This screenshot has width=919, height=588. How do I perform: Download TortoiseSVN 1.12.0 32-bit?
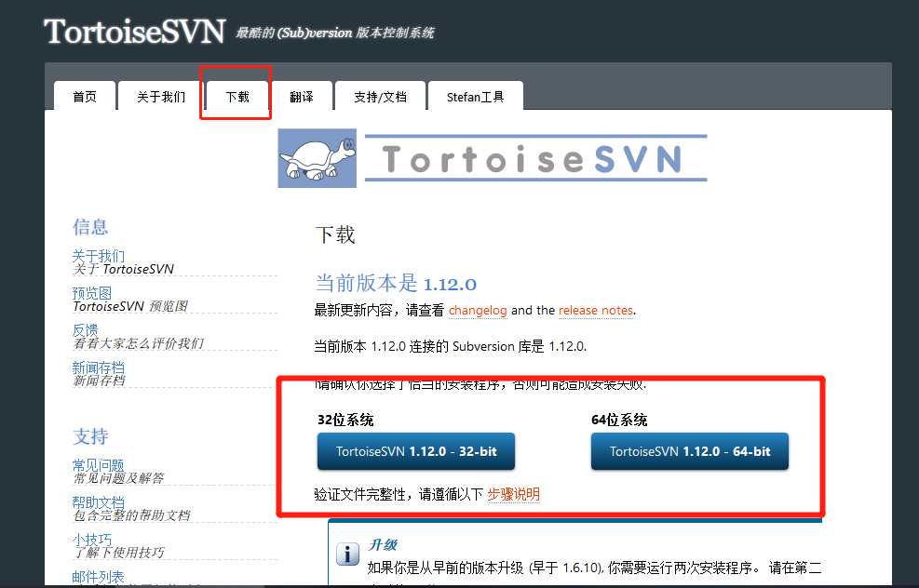tap(416, 451)
